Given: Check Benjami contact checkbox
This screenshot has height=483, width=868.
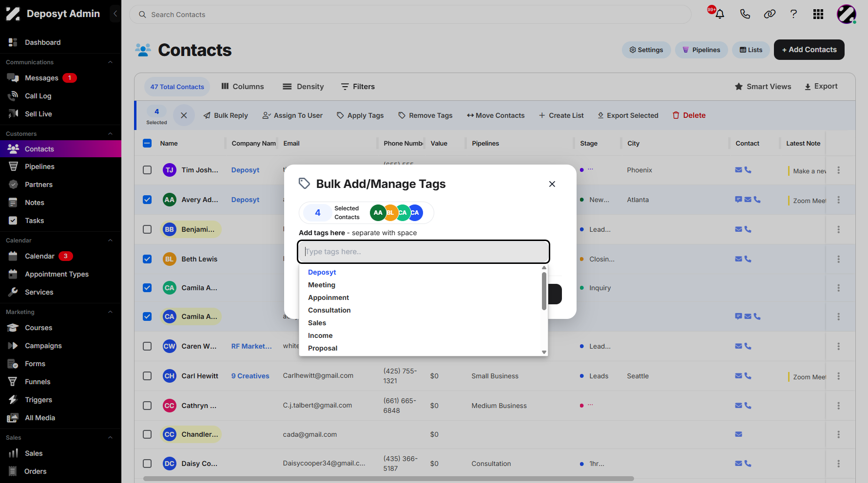Looking at the screenshot, I should [147, 229].
